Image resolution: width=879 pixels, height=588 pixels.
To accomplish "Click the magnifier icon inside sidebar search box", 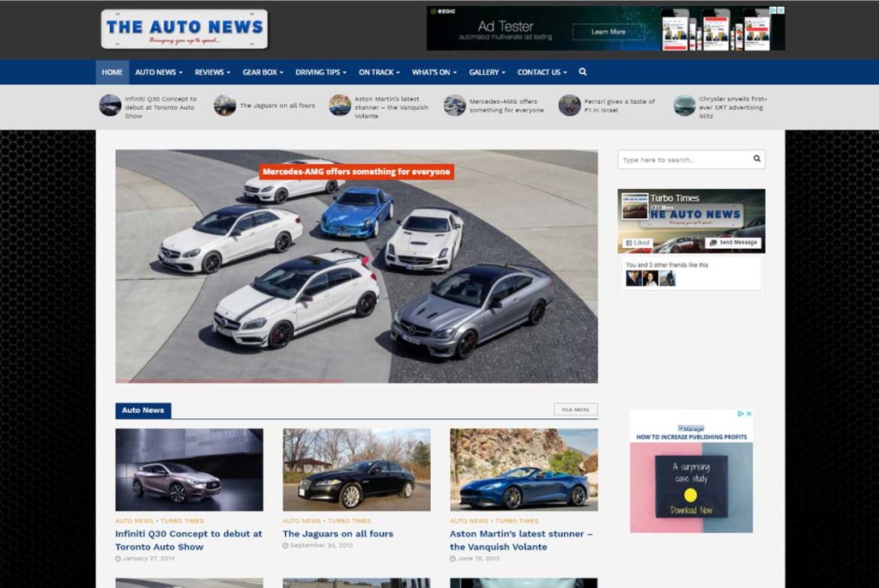I will pos(756,159).
